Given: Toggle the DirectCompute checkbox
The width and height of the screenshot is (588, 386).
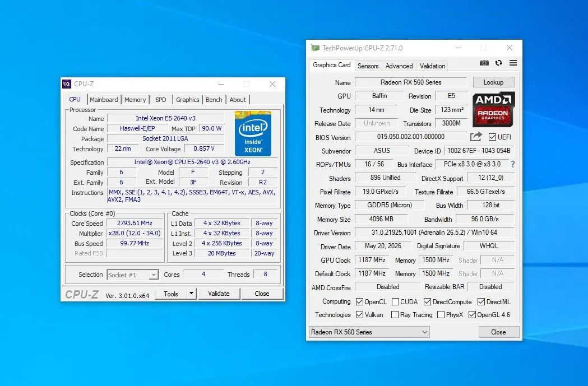Looking at the screenshot, I should (427, 301).
